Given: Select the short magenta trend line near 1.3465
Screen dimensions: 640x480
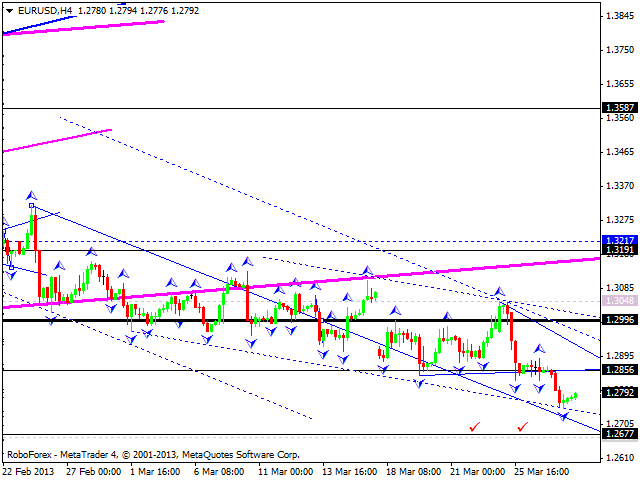Looking at the screenshot, I should click(x=56, y=140).
